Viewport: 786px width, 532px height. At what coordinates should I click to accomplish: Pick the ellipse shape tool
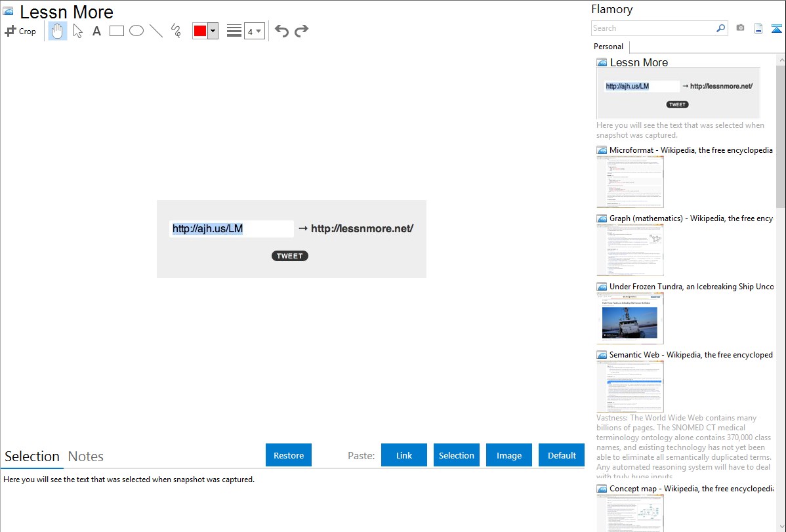click(136, 31)
